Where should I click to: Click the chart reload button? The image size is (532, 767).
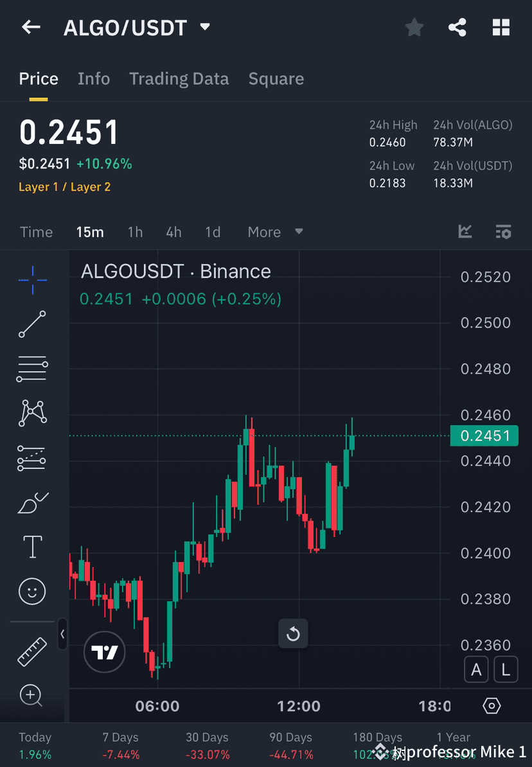(293, 633)
